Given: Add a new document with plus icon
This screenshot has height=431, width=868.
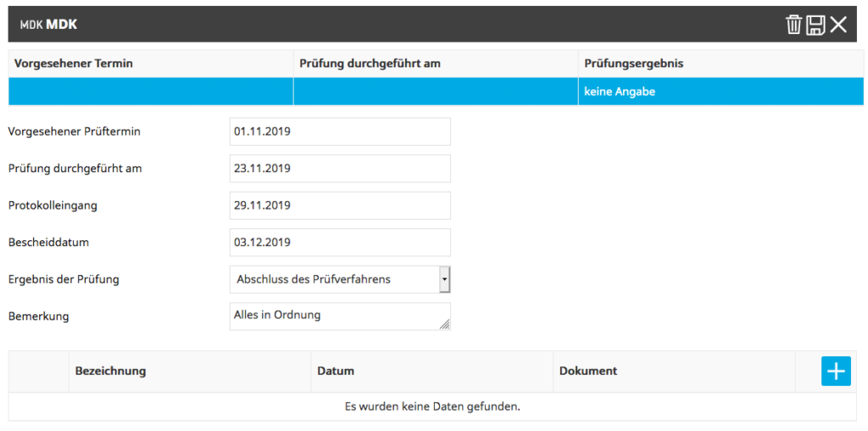Looking at the screenshot, I should coord(836,371).
